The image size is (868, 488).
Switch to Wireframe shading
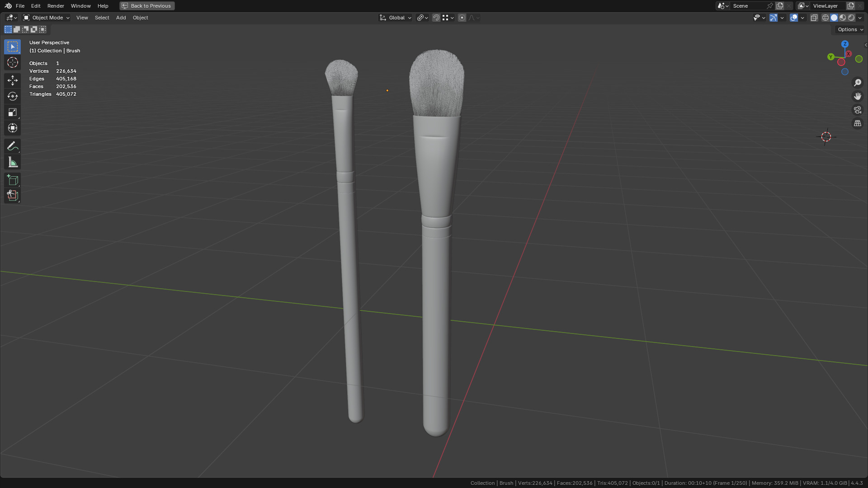826,18
